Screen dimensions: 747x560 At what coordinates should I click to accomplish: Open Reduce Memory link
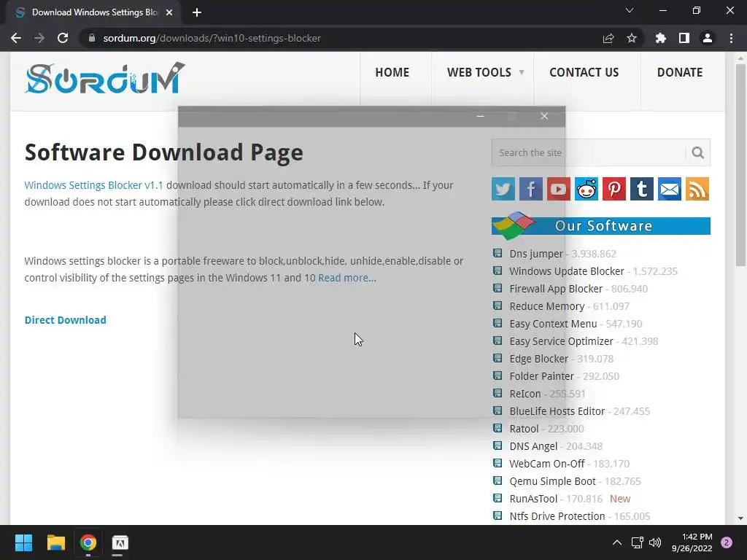pos(547,306)
